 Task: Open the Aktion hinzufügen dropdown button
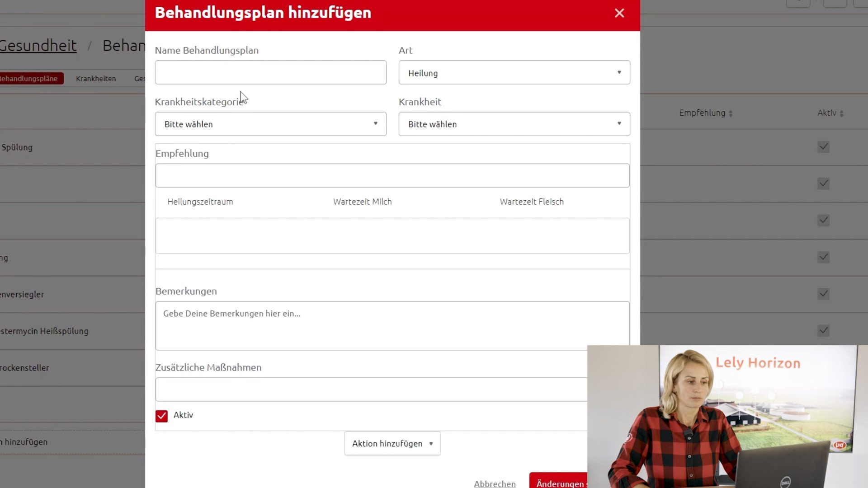(392, 443)
